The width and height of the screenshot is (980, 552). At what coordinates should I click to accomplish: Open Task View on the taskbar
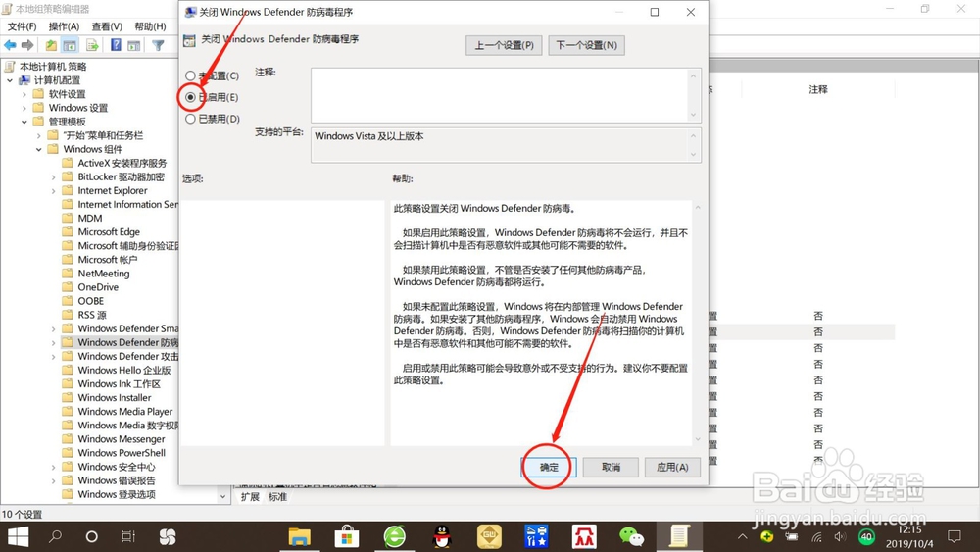(x=128, y=536)
